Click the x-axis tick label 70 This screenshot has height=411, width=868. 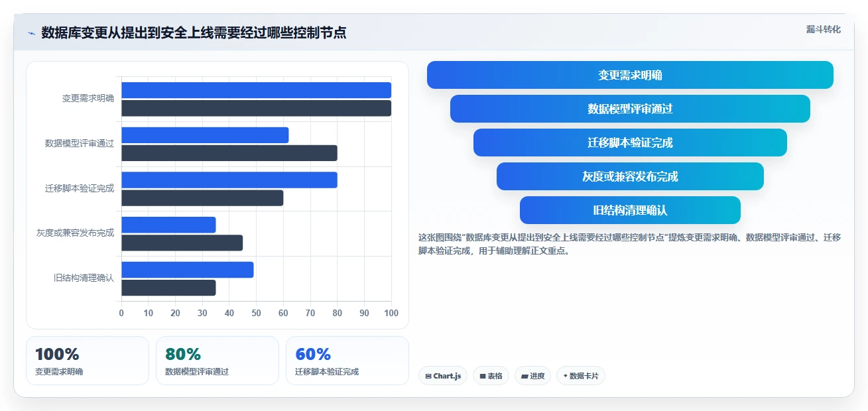click(310, 313)
